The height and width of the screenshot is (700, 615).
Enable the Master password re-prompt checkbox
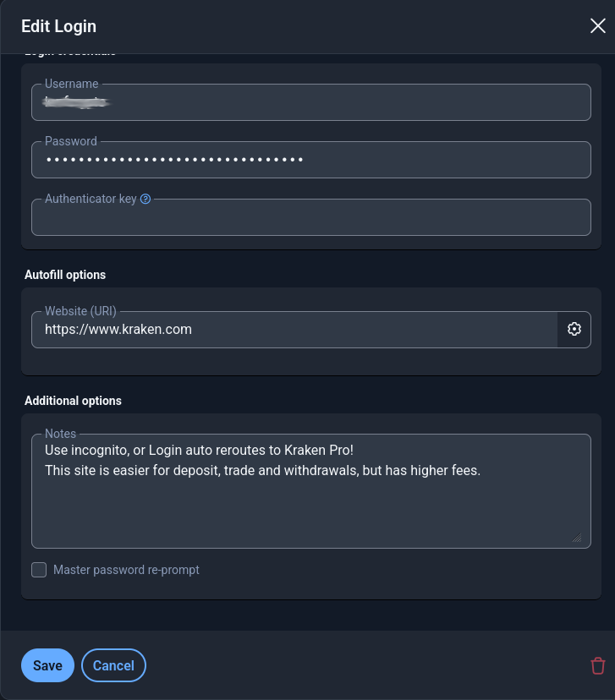[x=39, y=570]
